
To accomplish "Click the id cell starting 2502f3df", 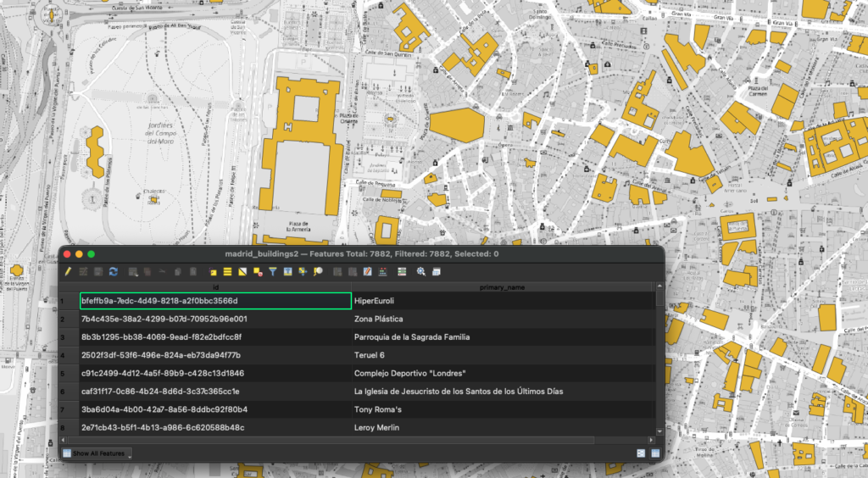I will pyautogui.click(x=216, y=355).
